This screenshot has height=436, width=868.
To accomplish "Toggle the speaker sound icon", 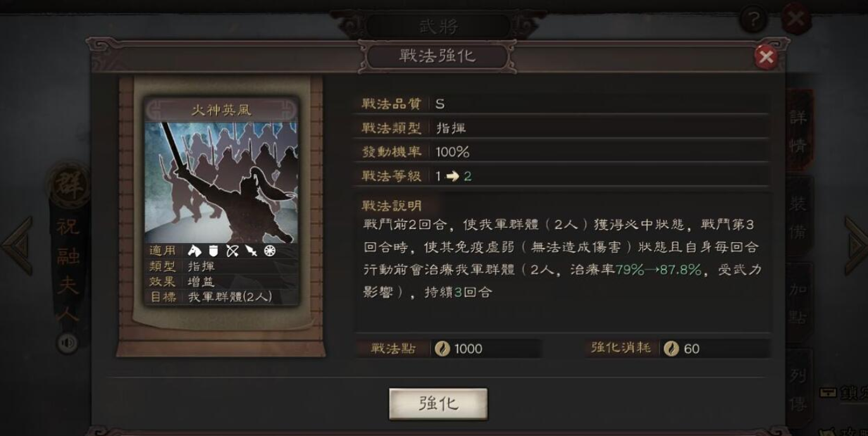I will (x=67, y=343).
